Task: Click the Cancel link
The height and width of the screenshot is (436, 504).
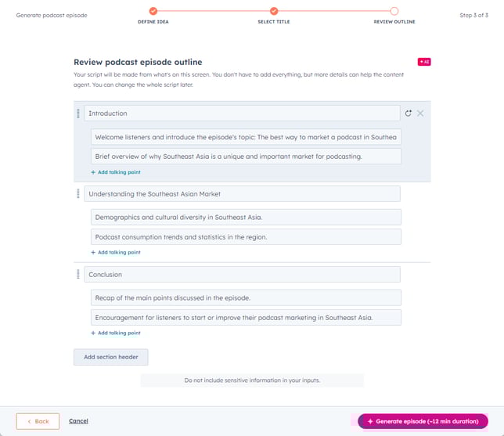Action: pyautogui.click(x=78, y=421)
